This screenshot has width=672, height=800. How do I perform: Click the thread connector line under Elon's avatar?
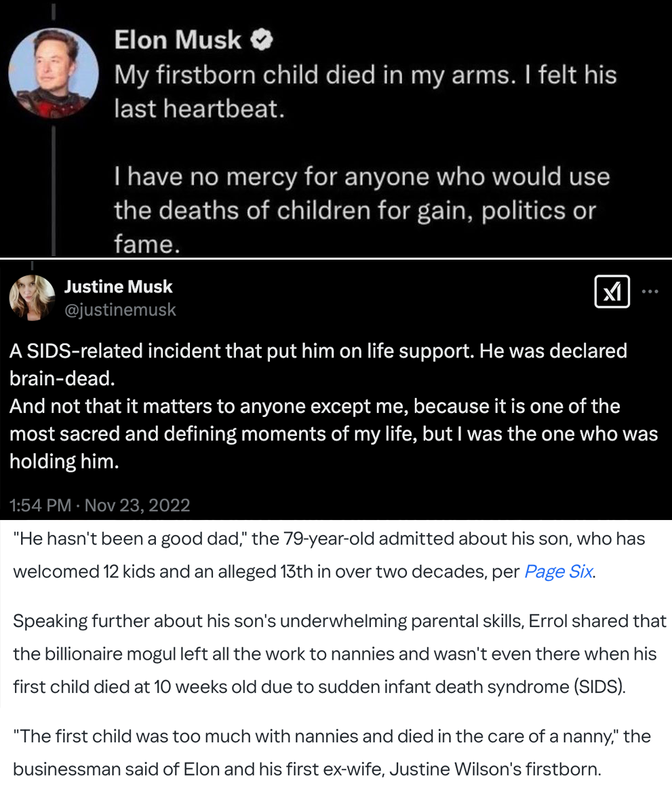click(x=53, y=191)
